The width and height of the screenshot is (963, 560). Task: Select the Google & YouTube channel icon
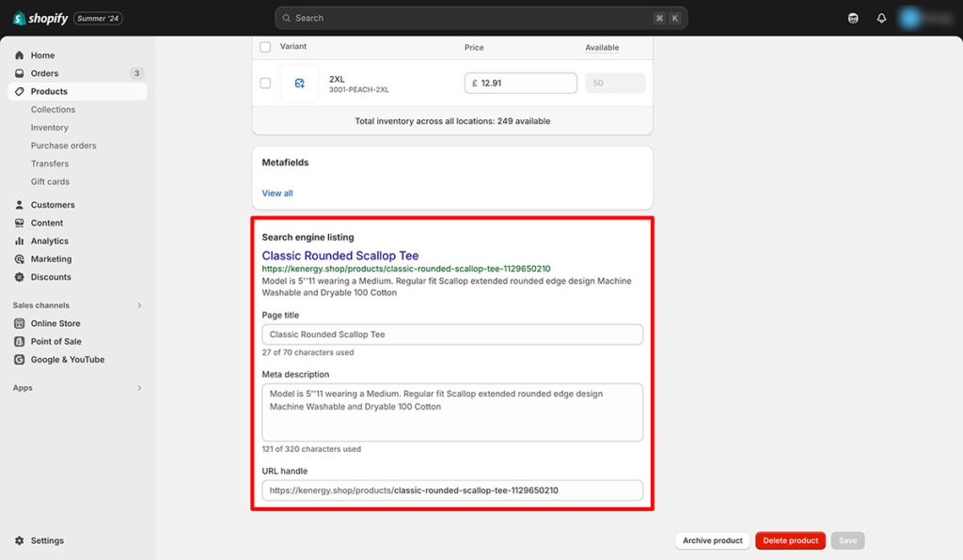click(x=21, y=359)
